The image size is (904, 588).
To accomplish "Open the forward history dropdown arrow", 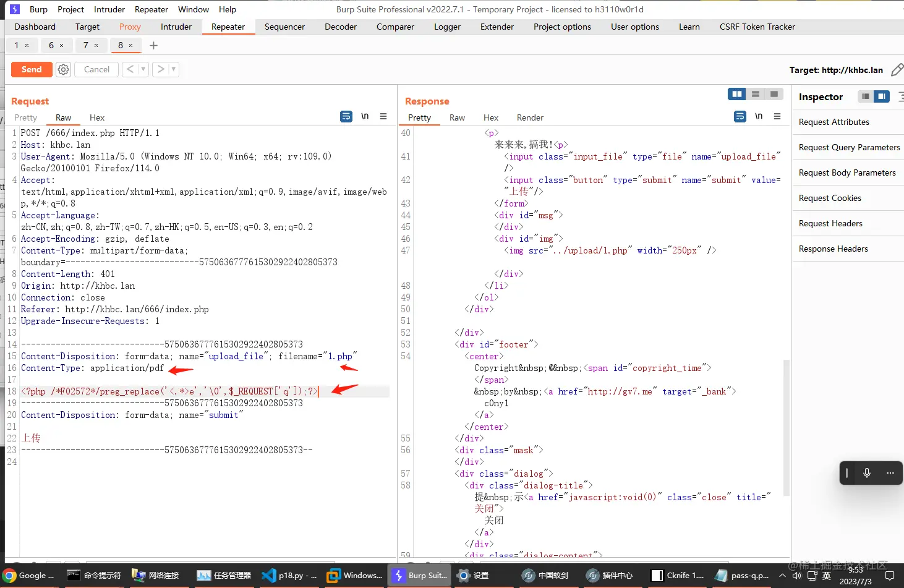I will click(174, 69).
